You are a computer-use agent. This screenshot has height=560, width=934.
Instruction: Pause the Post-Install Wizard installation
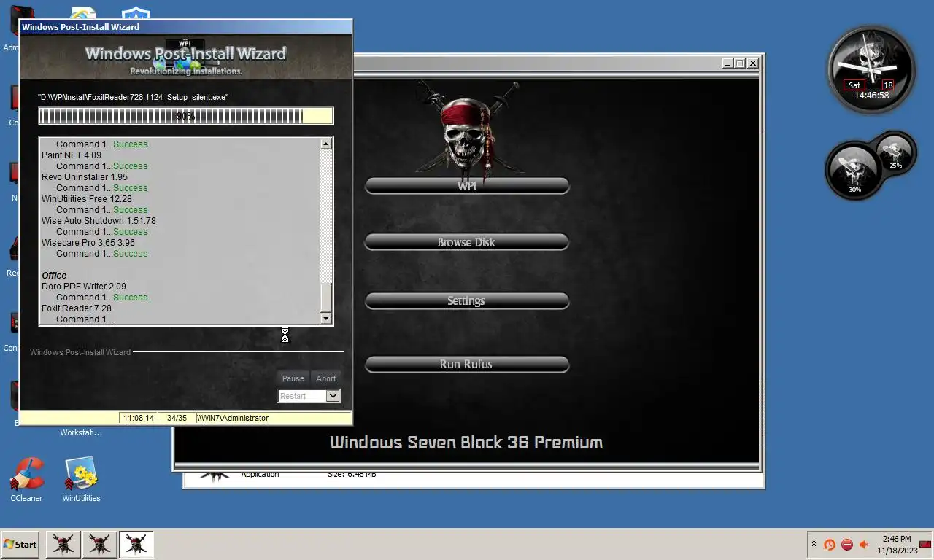(293, 378)
